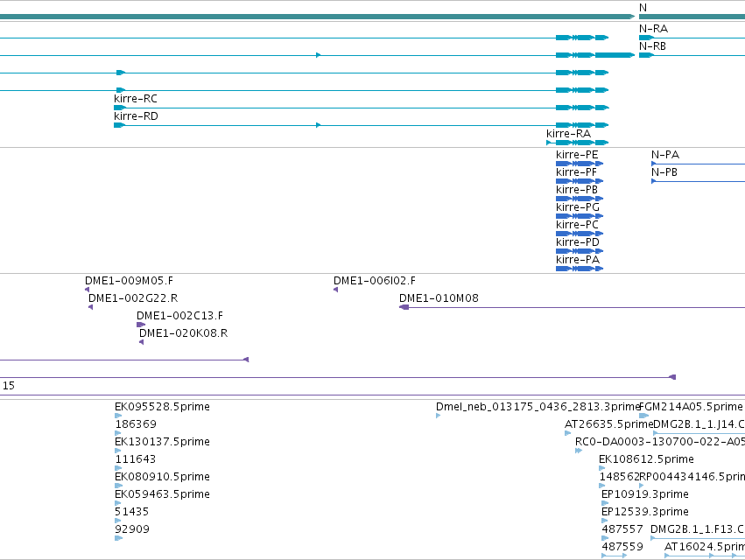
Task: Click the DME1-006I02.F BAC end label
Action: coord(375,281)
